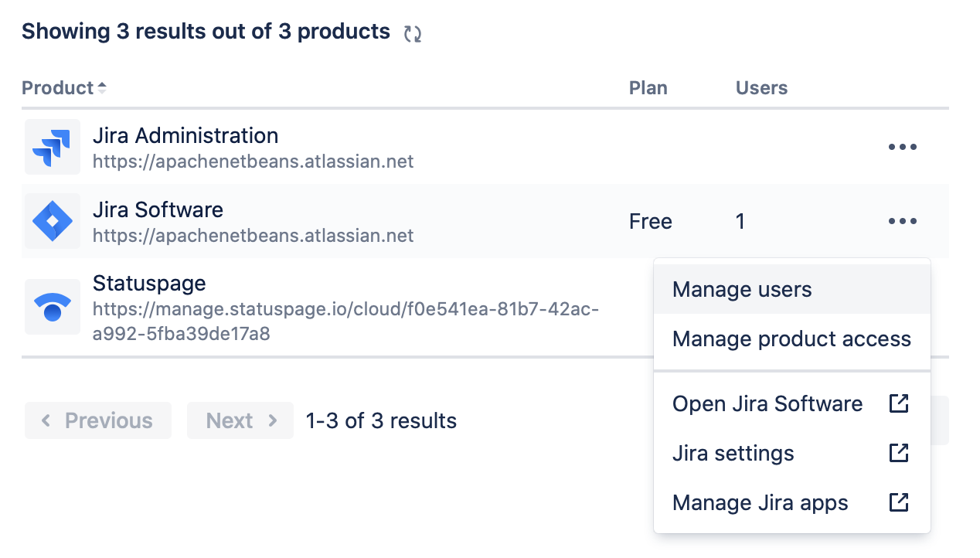Open the Jira Administration site URL

tap(253, 162)
